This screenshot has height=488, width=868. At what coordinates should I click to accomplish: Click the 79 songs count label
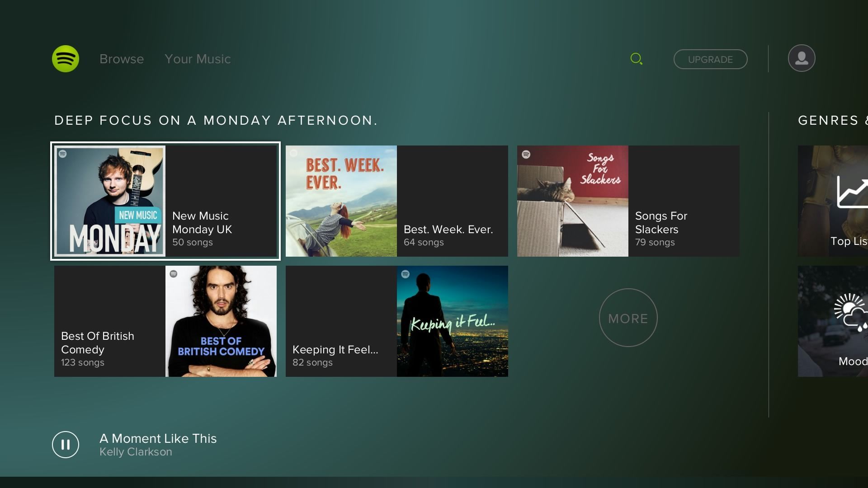click(x=655, y=242)
